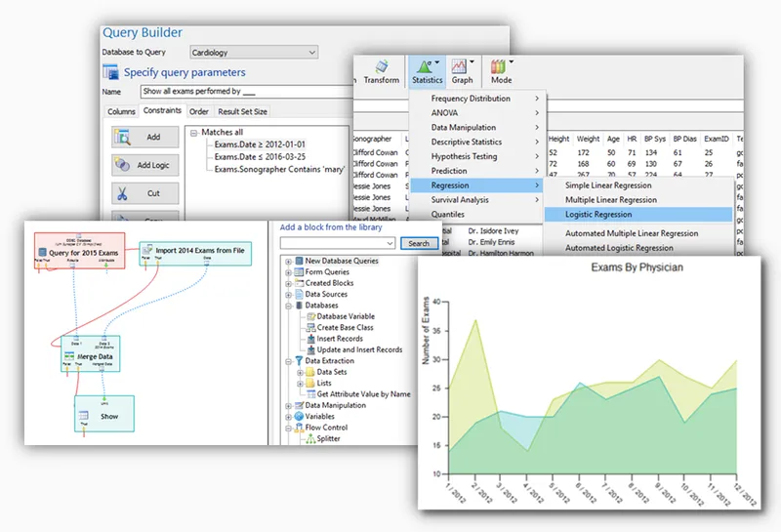781x532 pixels.
Task: Choose Multiple Linear Regression
Action: click(638, 200)
